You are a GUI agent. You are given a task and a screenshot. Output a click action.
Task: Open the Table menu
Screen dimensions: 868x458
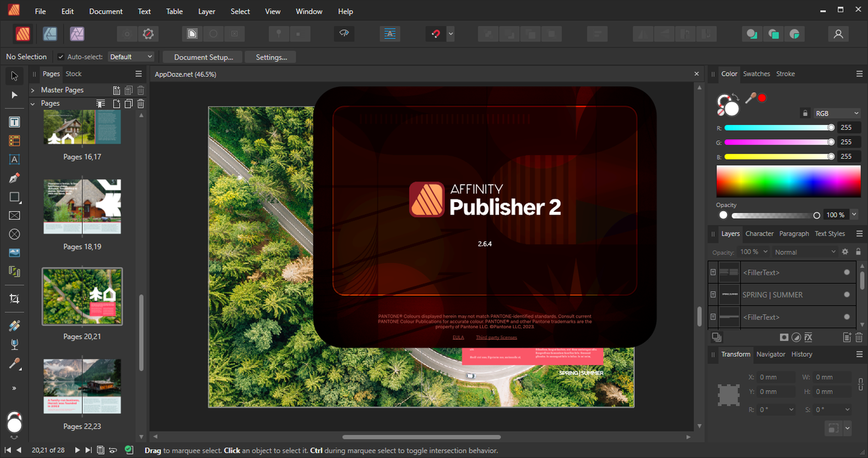pos(174,12)
